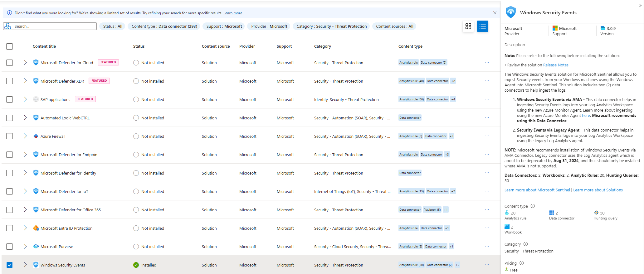Image resolution: width=644 pixels, height=274 pixels.
Task: Open the Category : Security - Threat Protection filter
Action: pyautogui.click(x=331, y=26)
